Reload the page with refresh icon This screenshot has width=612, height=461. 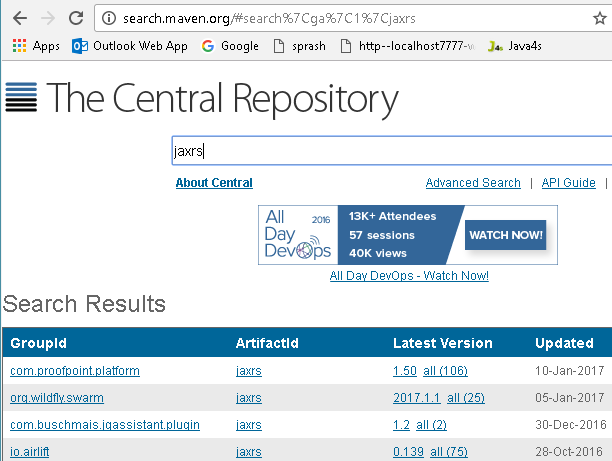[x=76, y=18]
